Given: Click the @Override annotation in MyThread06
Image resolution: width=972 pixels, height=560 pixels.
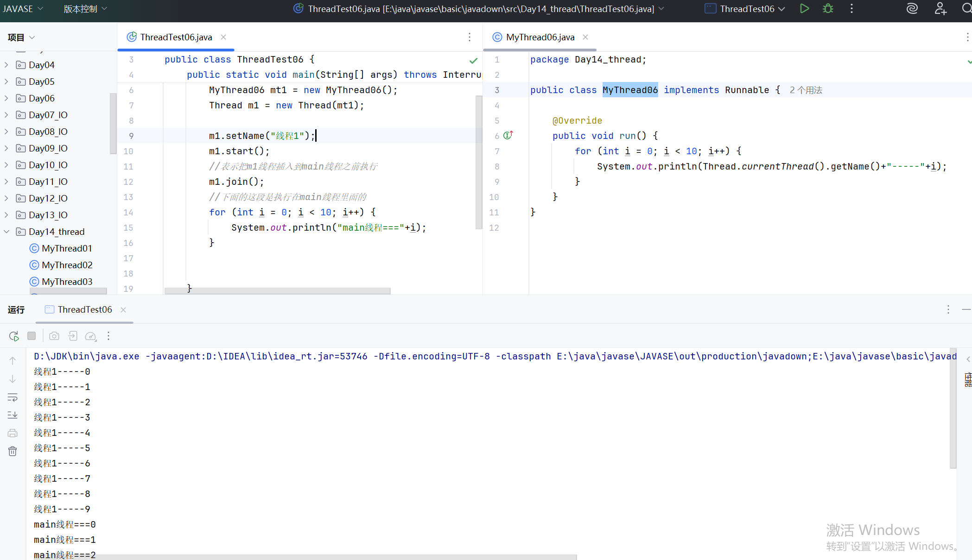Looking at the screenshot, I should (577, 120).
